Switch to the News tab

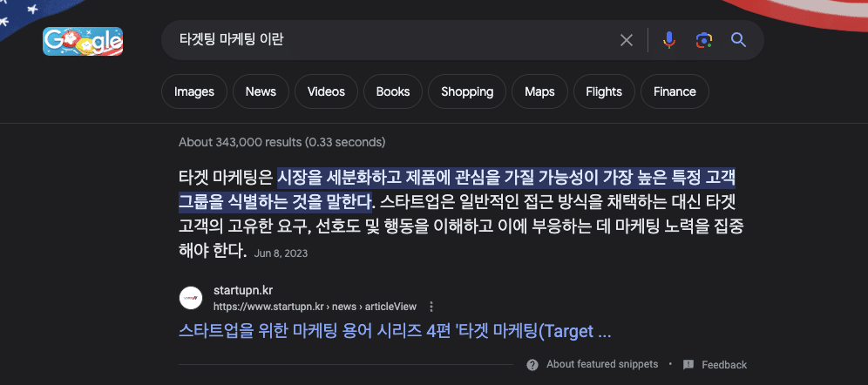(x=261, y=91)
